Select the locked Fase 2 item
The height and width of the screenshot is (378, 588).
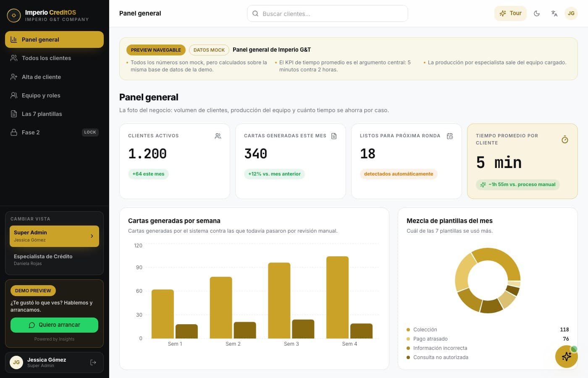point(54,132)
